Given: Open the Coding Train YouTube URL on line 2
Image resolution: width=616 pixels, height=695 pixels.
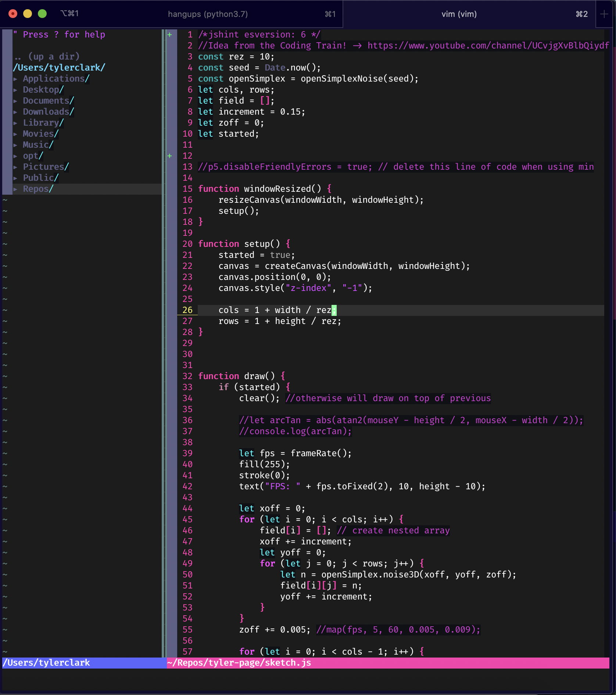Looking at the screenshot, I should pos(488,46).
